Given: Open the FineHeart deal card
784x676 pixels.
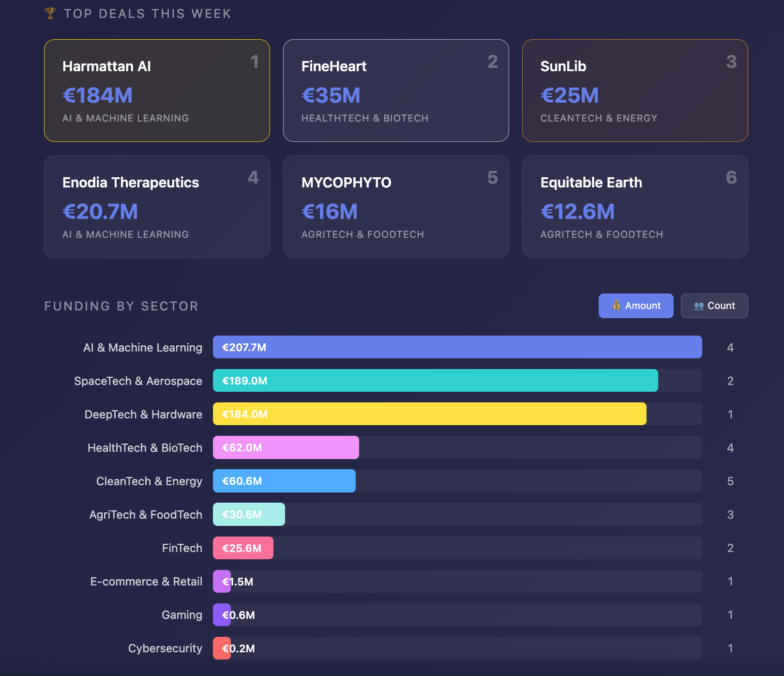Looking at the screenshot, I should pos(395,91).
